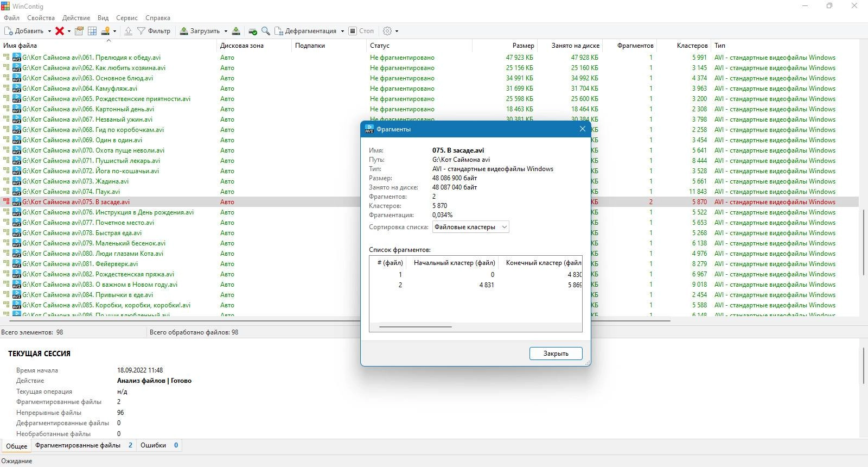Switch to the Фрагментированные файлы tab
868x467 pixels.
84,445
